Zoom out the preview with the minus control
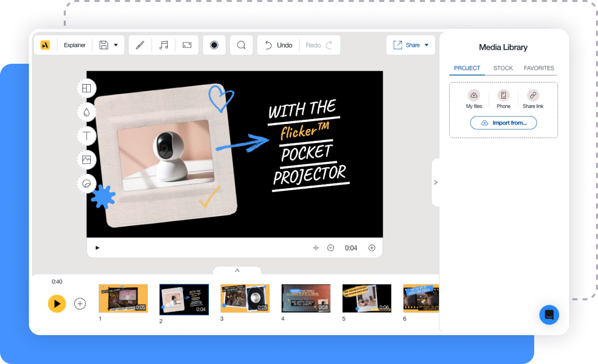 [330, 247]
